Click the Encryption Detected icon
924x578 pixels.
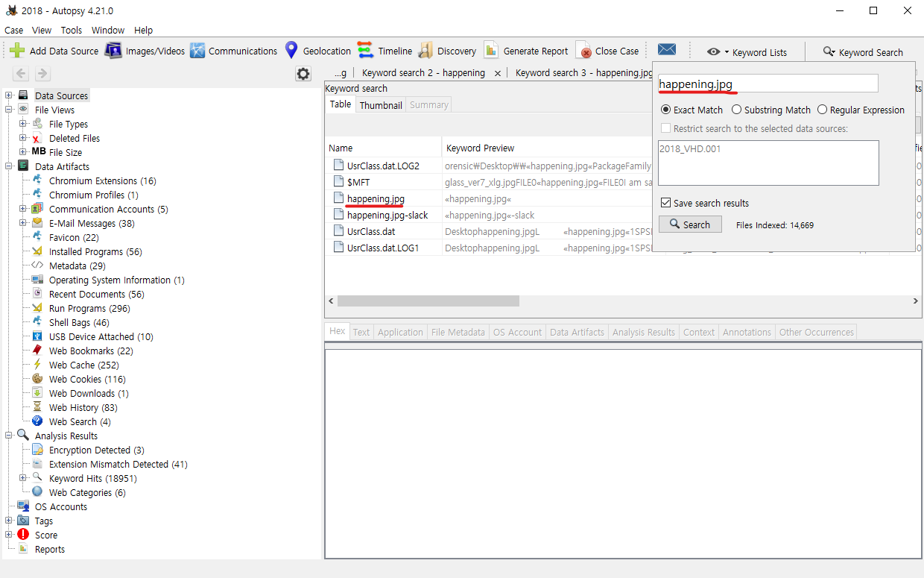(37, 450)
